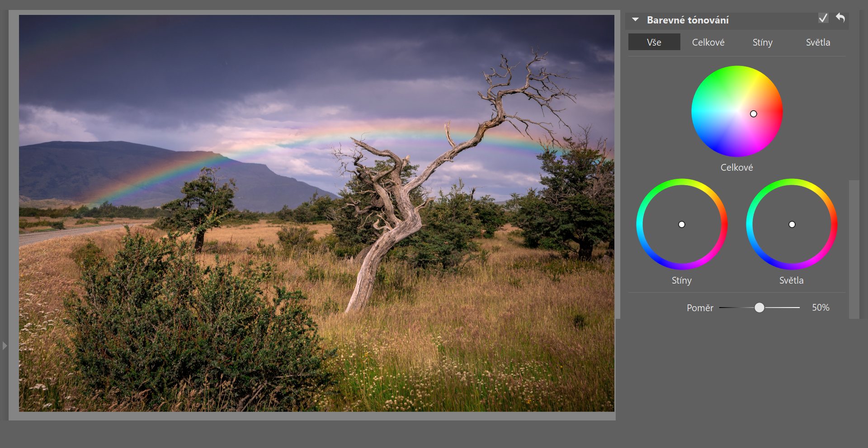Open the Světla tab
This screenshot has width=868, height=448.
click(818, 42)
